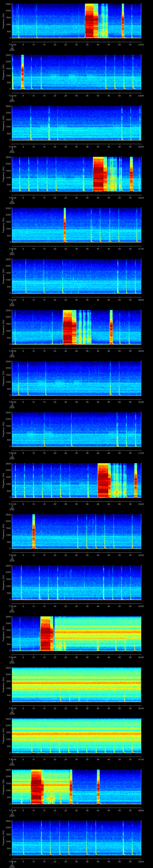Select the 7:24:00 spectrogram panel
The height and width of the screenshot is (868, 153).
pyautogui.click(x=76, y=123)
